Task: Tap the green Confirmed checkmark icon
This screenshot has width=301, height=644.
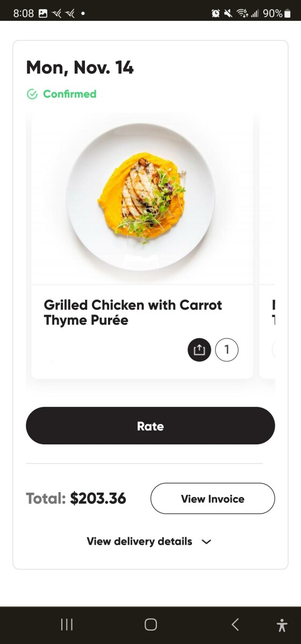Action: (x=32, y=94)
